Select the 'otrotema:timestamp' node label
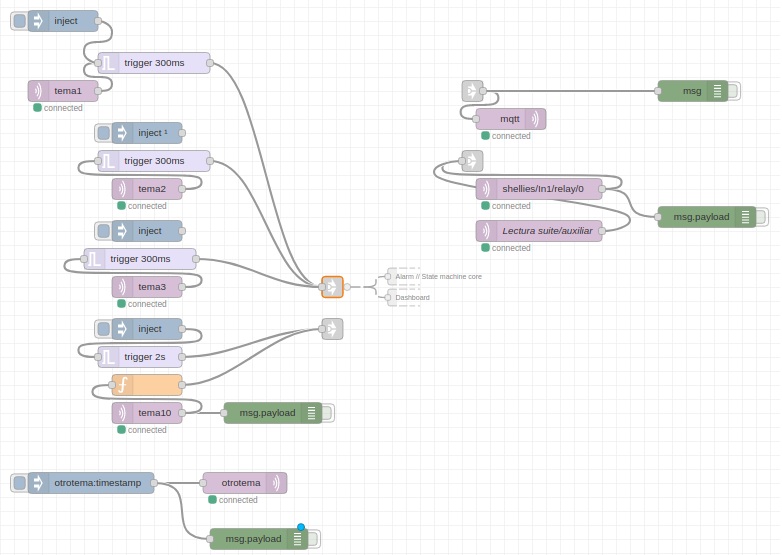The height and width of the screenshot is (555, 782). (x=98, y=483)
